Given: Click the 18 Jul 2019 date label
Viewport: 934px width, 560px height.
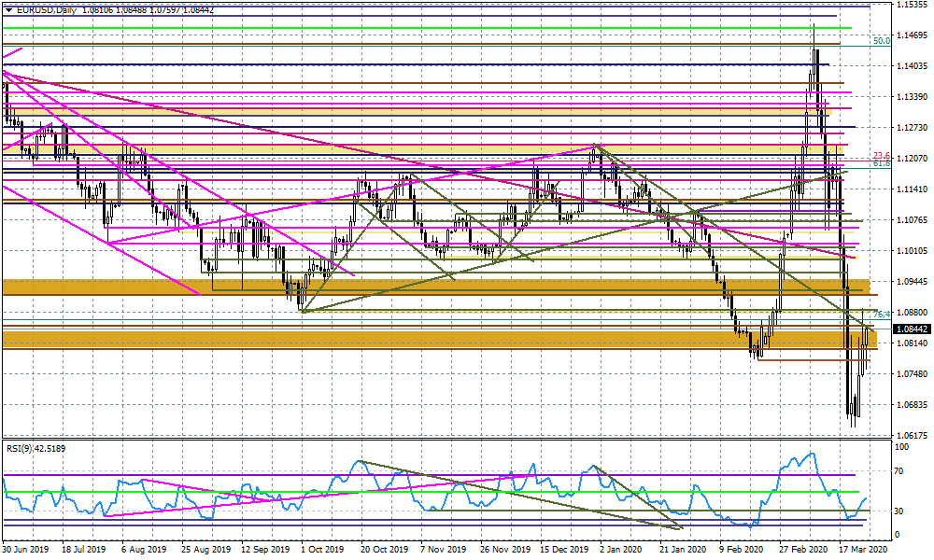Looking at the screenshot, I should (x=84, y=549).
